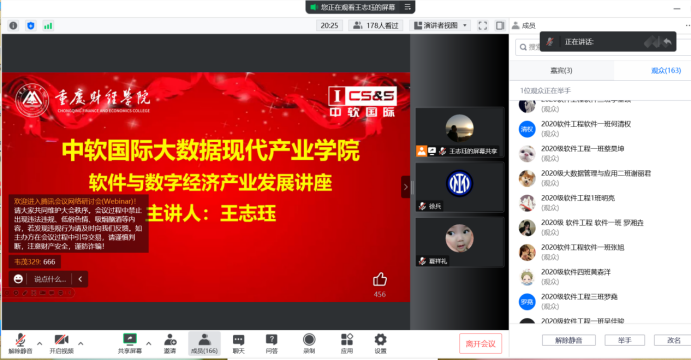Image resolution: width=691 pixels, height=360 pixels.
Task: Click the 说点什么 chat input field
Action: pyautogui.click(x=50, y=279)
